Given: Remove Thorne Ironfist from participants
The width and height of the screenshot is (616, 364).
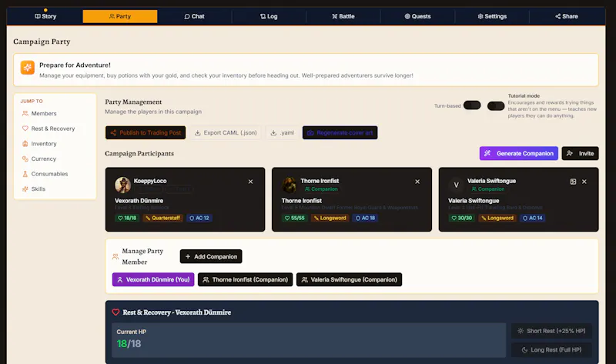Looking at the screenshot, I should coord(417,182).
